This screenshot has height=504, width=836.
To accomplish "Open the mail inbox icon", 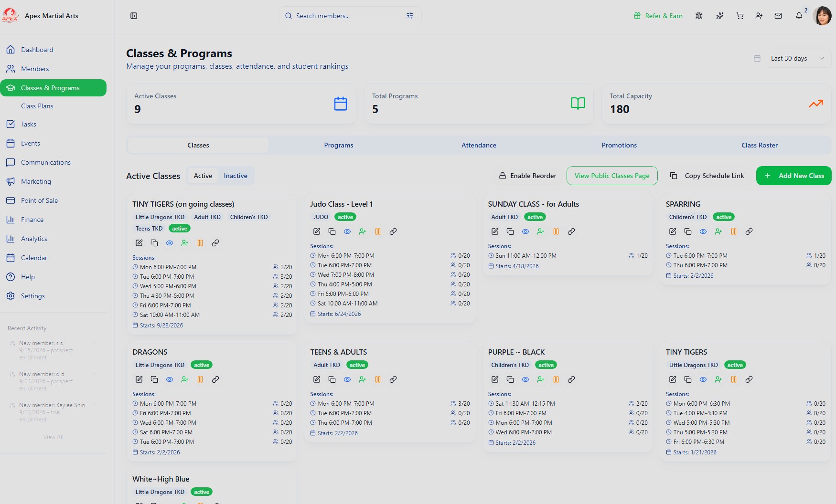I will [778, 16].
